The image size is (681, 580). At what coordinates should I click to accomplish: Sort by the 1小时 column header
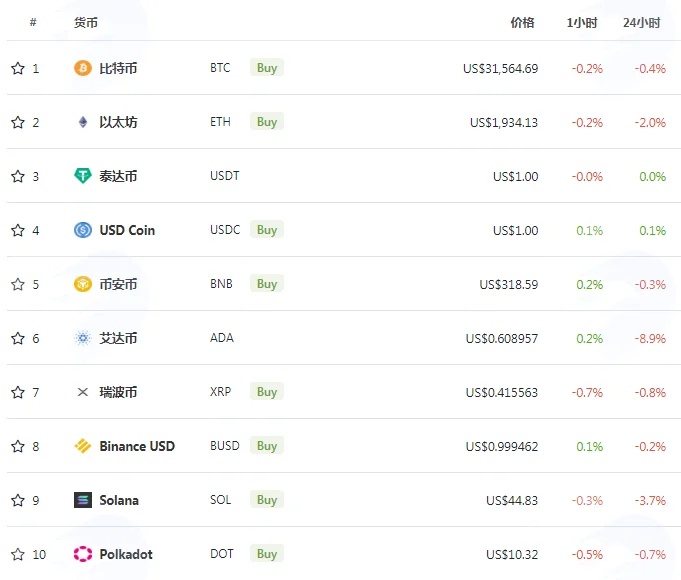(x=582, y=23)
